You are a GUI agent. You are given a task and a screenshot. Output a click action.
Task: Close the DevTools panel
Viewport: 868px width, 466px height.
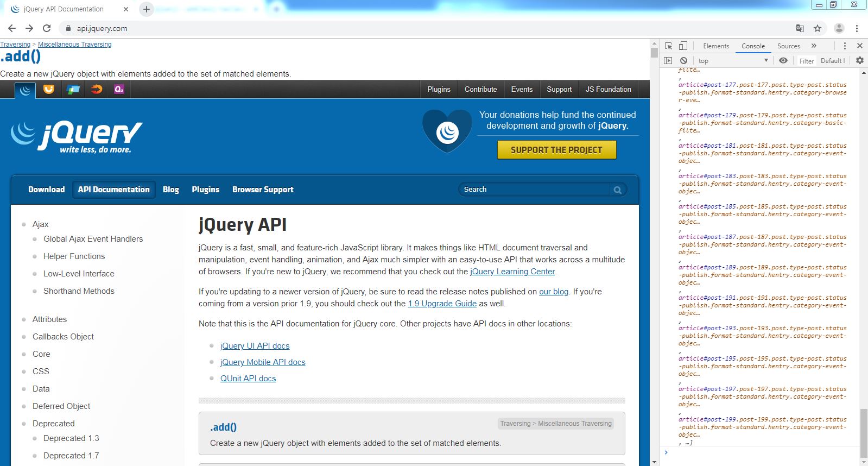coord(860,46)
